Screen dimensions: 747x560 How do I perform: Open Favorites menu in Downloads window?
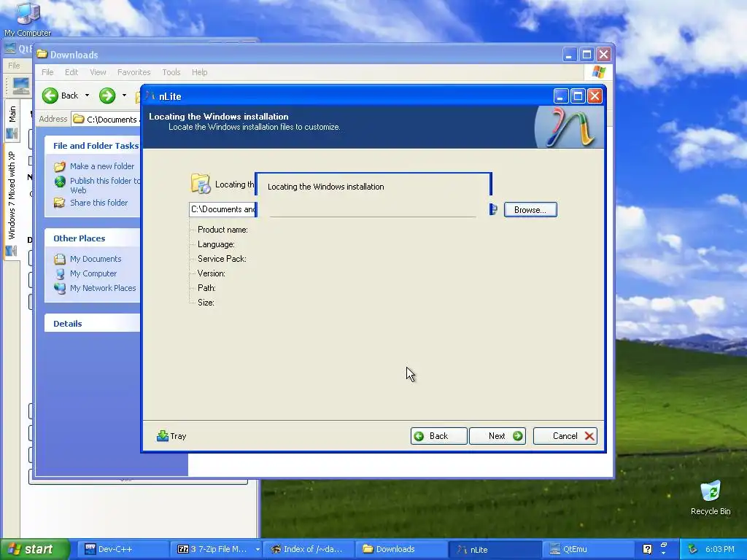tap(134, 72)
